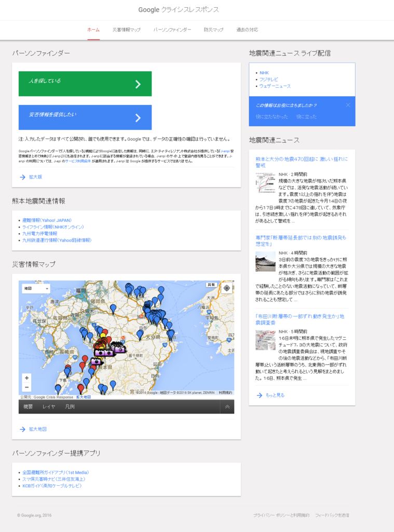Click arrow icon beside もっと見る
This screenshot has height=532, width=394.
(260, 395)
